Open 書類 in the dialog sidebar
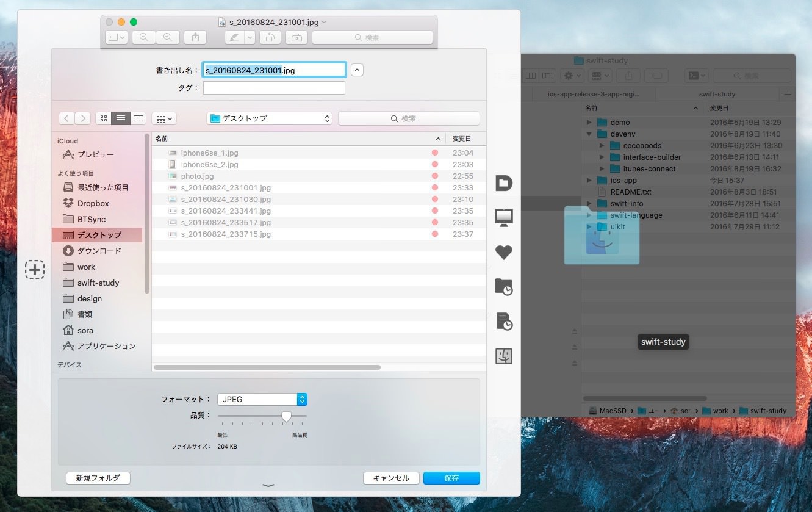812x512 pixels. pyautogui.click(x=85, y=314)
